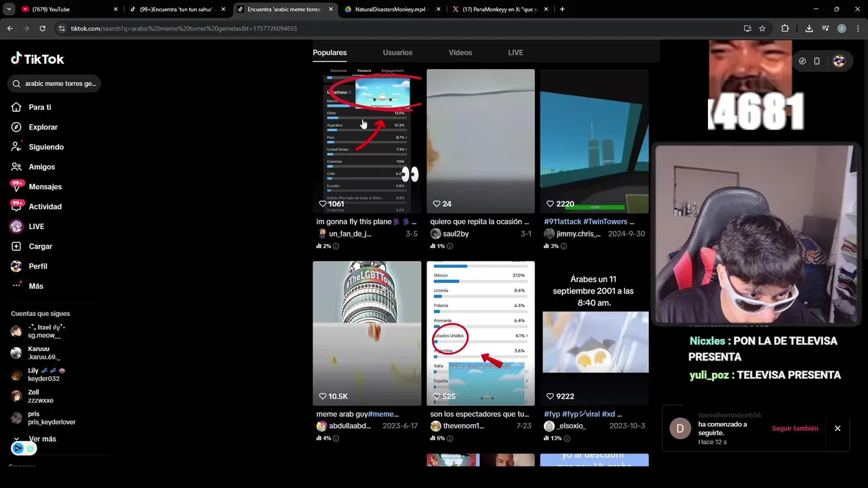Click the browser address bar URL
The image size is (868, 488).
point(184,28)
